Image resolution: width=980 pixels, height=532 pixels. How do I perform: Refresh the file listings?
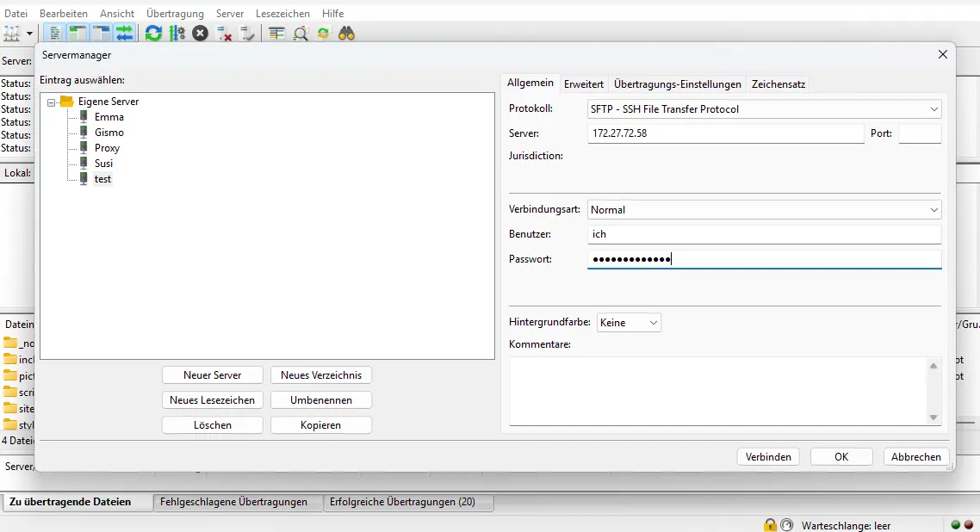coord(153,33)
